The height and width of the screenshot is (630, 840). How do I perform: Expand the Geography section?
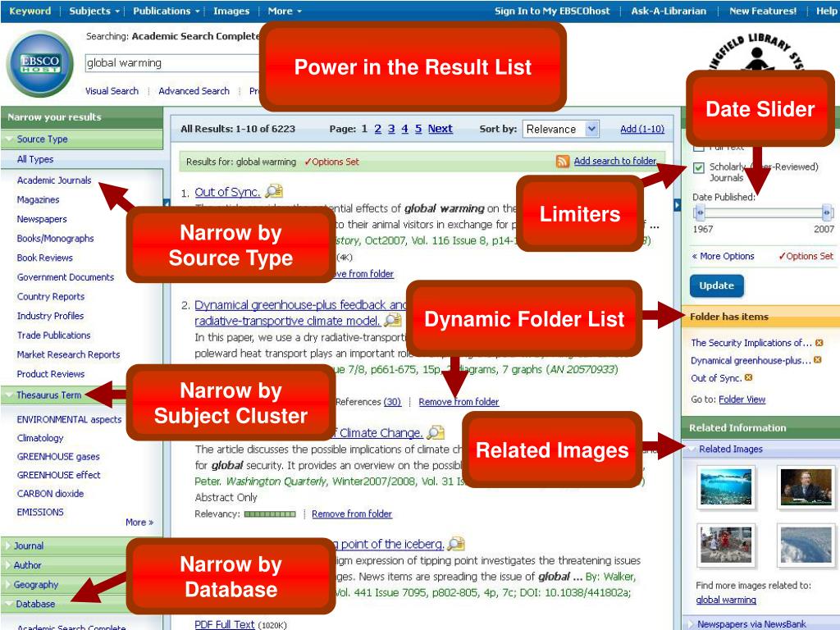coord(7,584)
